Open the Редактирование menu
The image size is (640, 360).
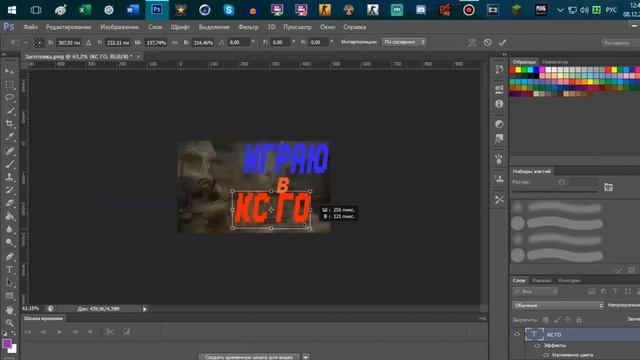pos(69,27)
